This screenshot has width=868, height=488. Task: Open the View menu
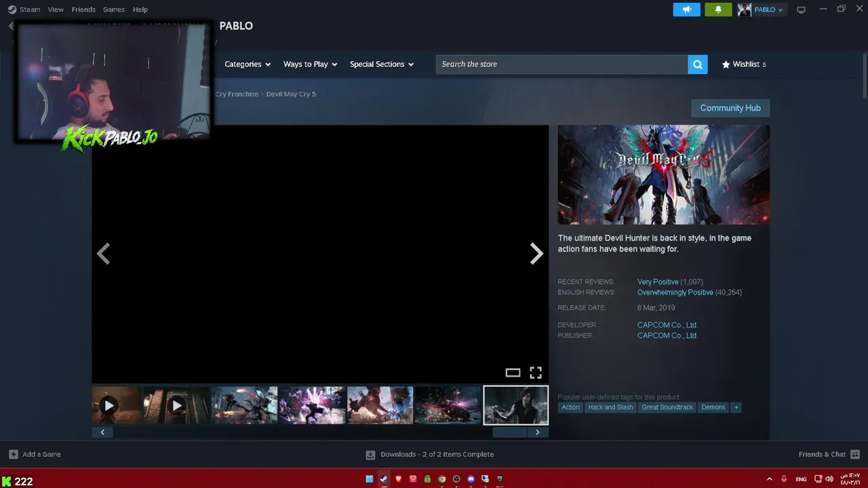pos(56,9)
